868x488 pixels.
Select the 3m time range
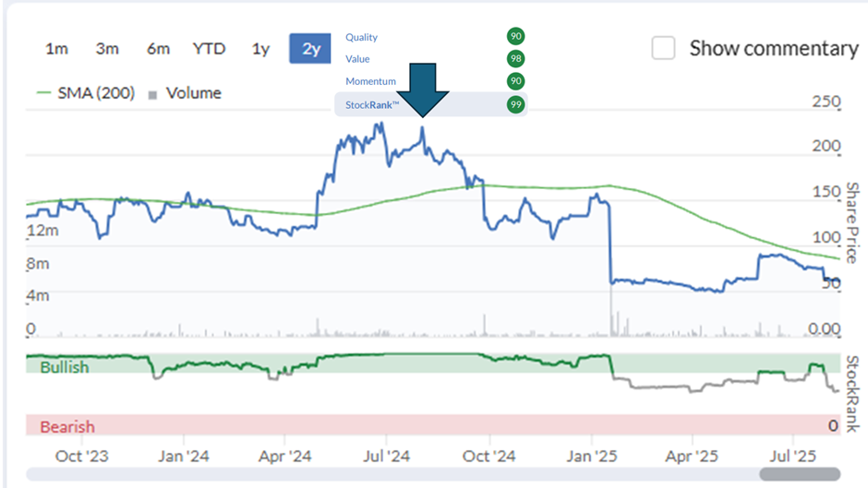point(107,49)
